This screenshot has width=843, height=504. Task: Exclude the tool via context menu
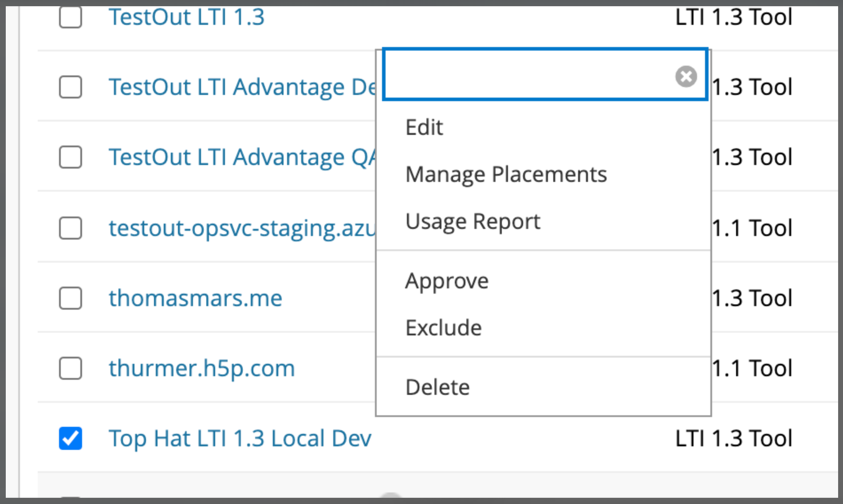pyautogui.click(x=444, y=328)
